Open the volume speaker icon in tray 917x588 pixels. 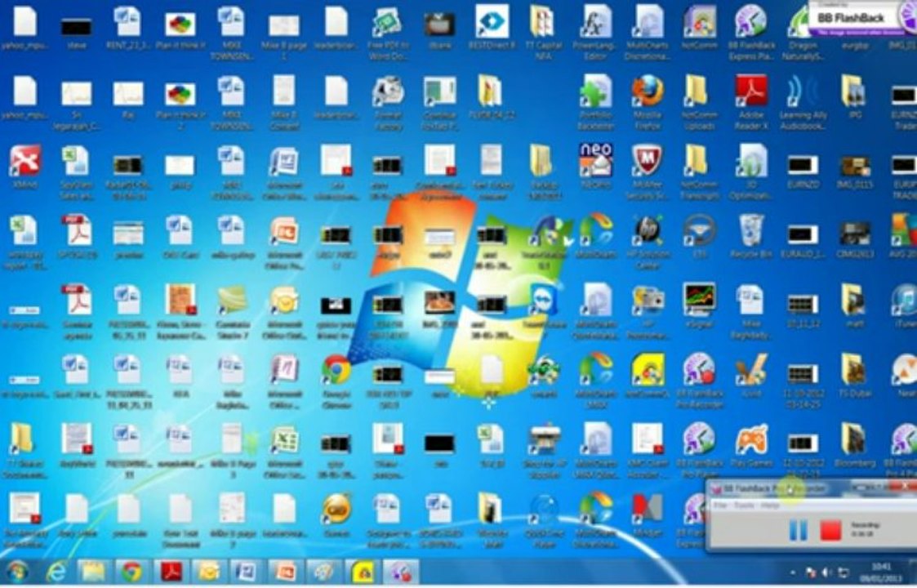pyautogui.click(x=827, y=572)
